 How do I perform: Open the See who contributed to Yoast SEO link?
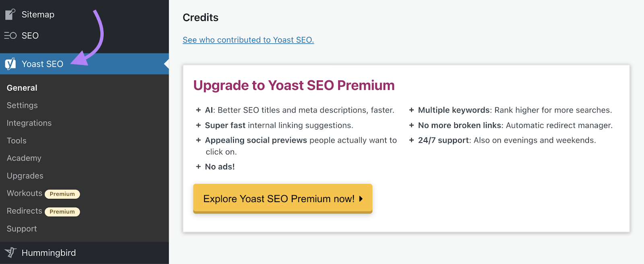point(248,40)
